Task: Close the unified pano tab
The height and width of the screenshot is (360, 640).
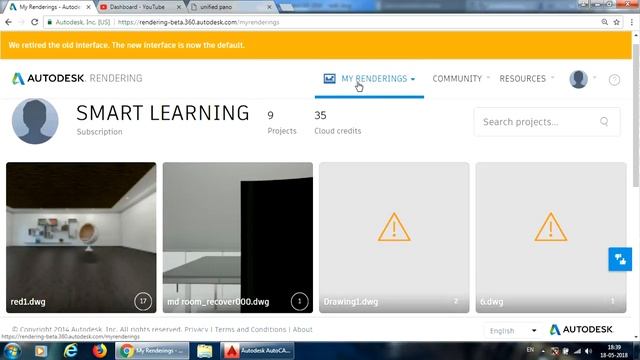Action: [269, 7]
